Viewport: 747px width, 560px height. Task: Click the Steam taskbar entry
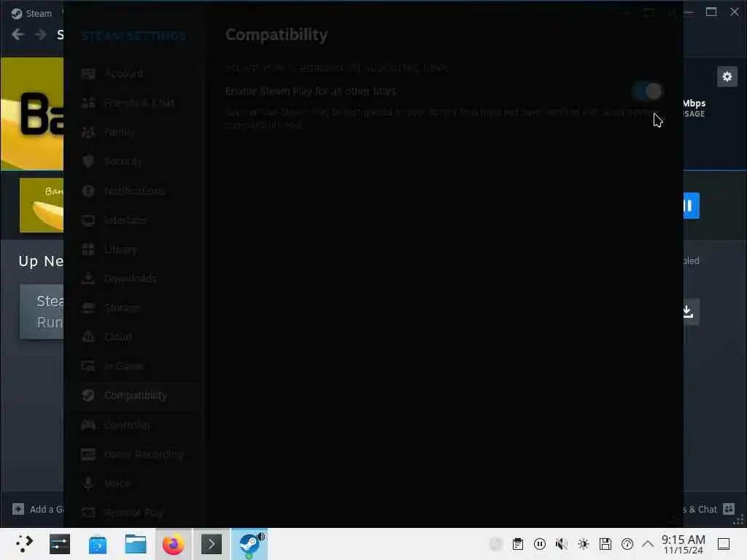(249, 544)
